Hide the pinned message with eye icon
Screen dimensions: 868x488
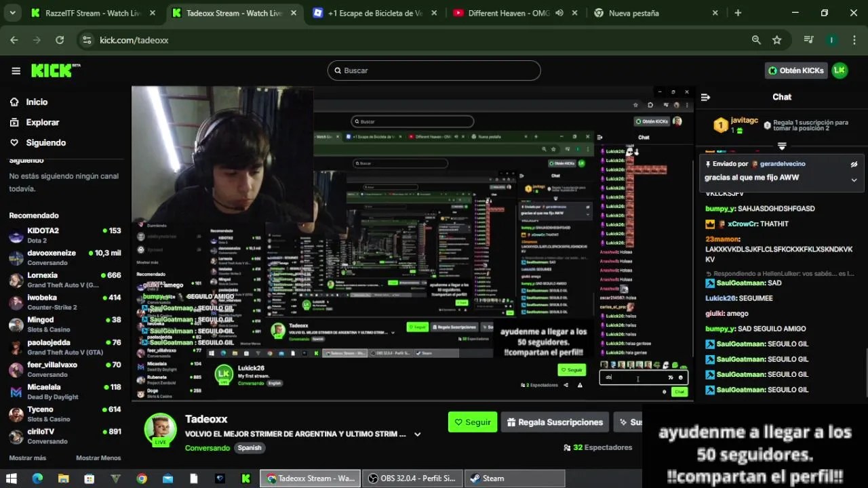pos(854,164)
